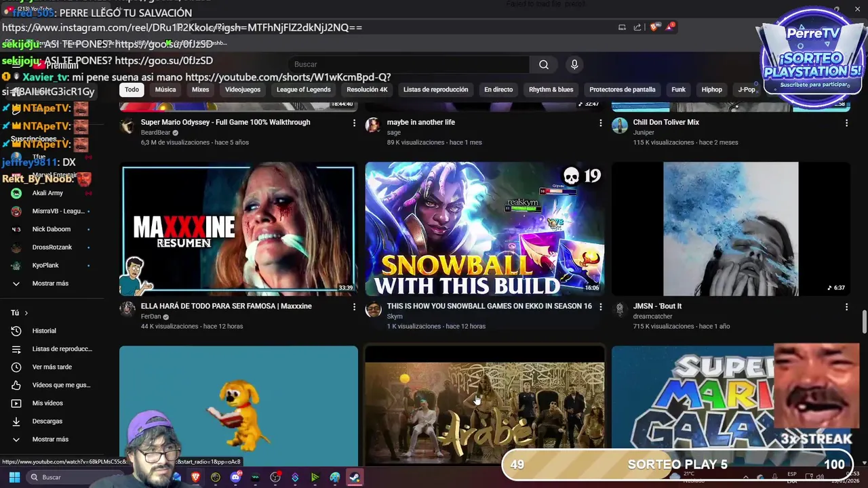
Task: Click the Ver más tarde clock icon
Action: 16,367
